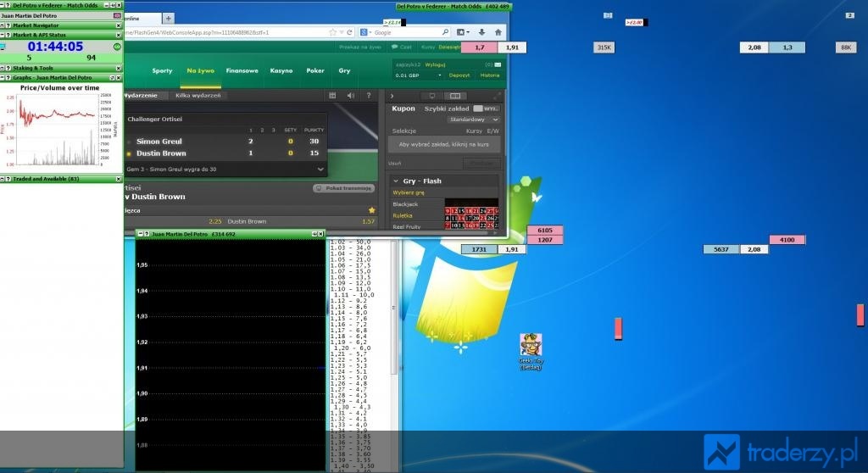Viewport: 868px width, 473px height.
Task: Click the green API status indicator icon
Action: pyautogui.click(x=117, y=47)
